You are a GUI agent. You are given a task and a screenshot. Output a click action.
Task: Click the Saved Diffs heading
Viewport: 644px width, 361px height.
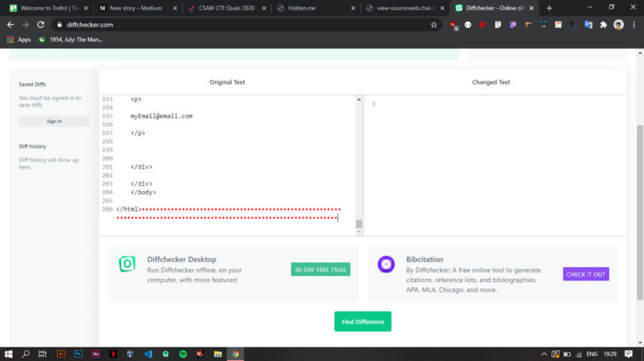pos(32,84)
